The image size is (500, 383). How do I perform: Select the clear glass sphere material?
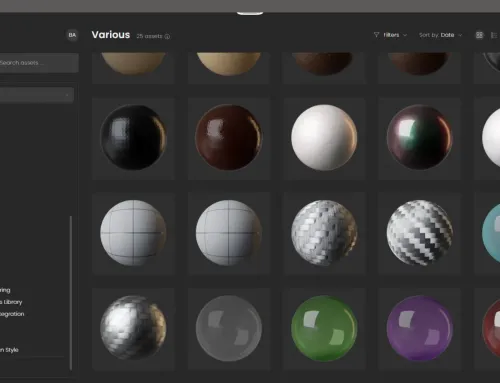click(x=229, y=328)
